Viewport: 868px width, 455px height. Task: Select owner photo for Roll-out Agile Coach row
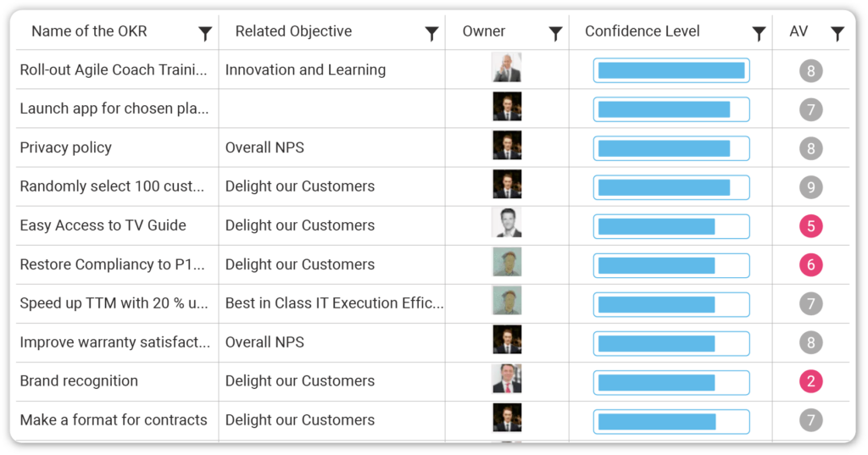507,68
